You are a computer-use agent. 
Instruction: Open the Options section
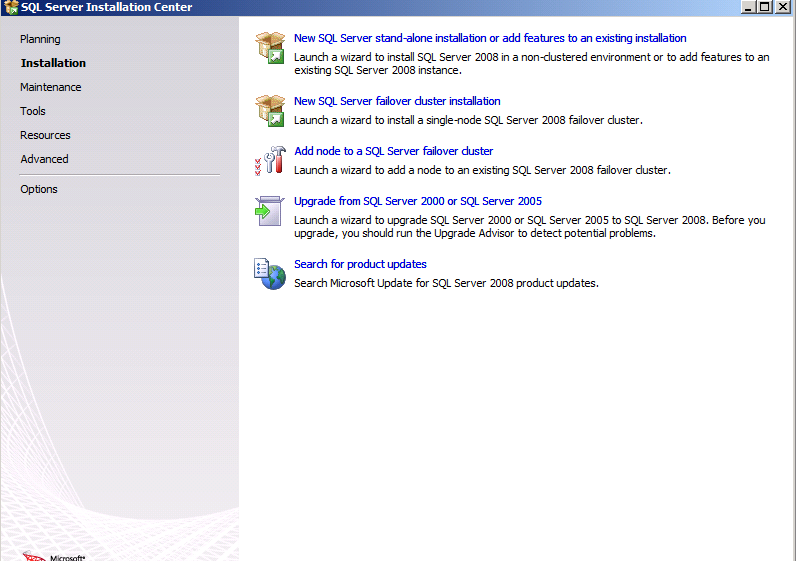tap(39, 189)
